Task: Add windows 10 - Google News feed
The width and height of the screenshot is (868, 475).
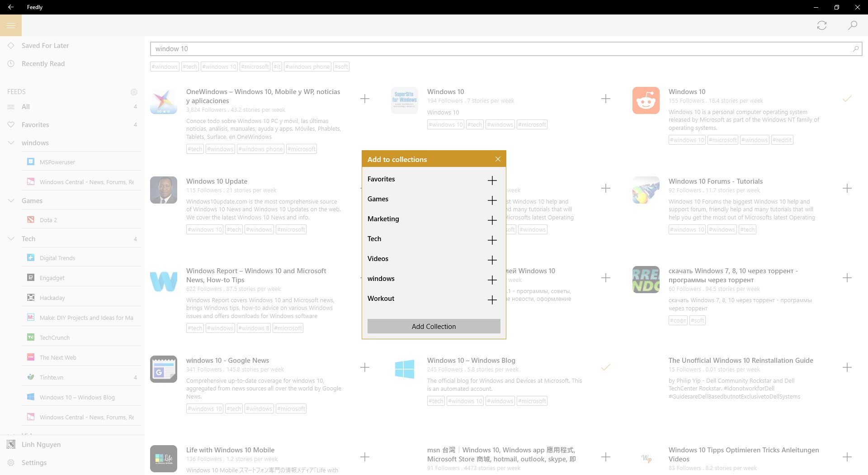Action: 365,367
